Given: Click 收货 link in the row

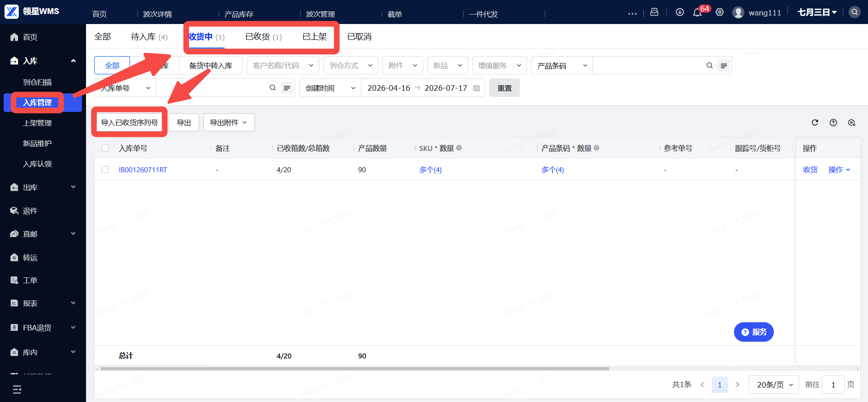Looking at the screenshot, I should click(x=810, y=170).
